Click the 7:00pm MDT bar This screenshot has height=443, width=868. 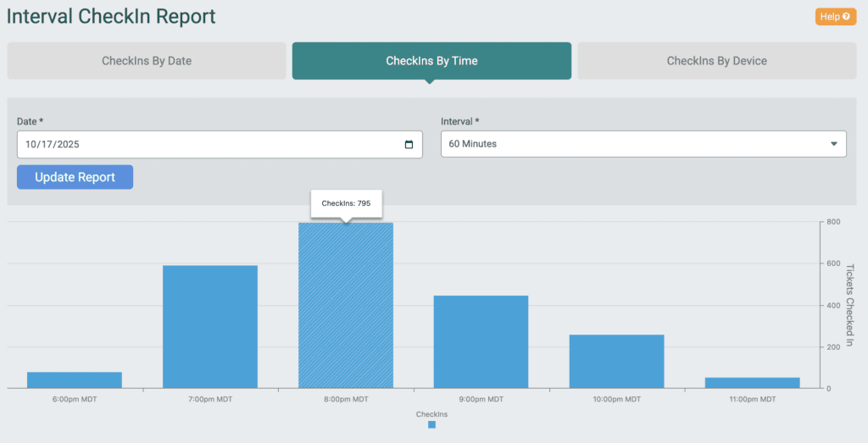click(210, 327)
